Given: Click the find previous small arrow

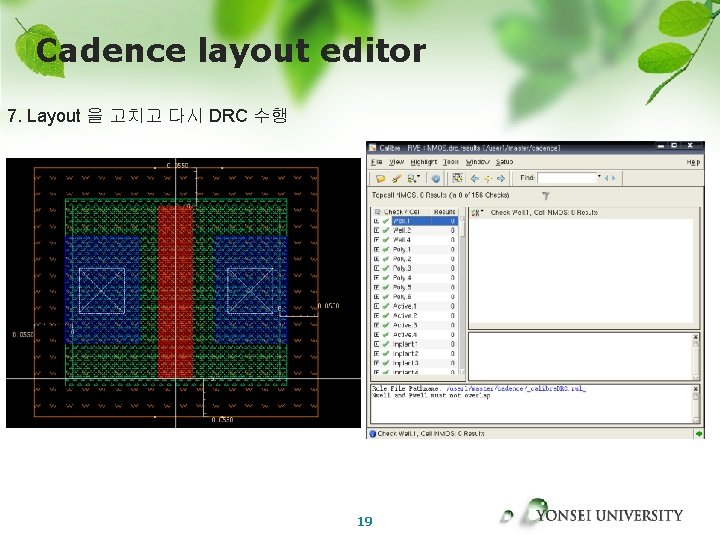Looking at the screenshot, I should point(607,178).
